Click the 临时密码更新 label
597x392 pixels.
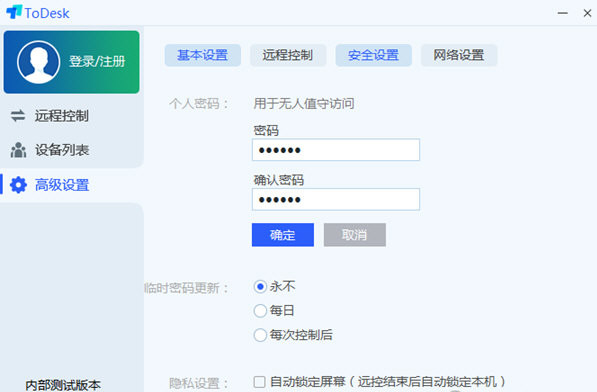point(187,288)
